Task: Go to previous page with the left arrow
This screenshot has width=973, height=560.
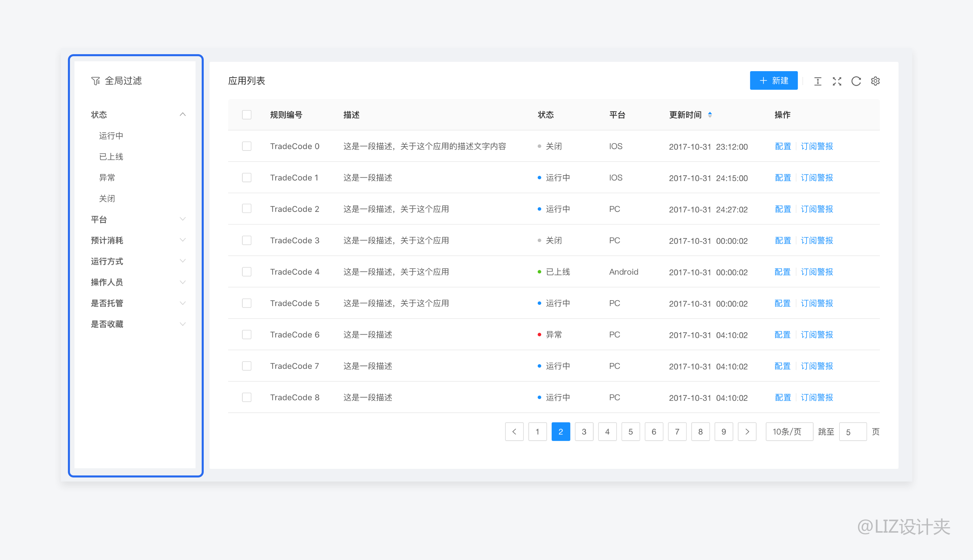Action: (x=515, y=432)
